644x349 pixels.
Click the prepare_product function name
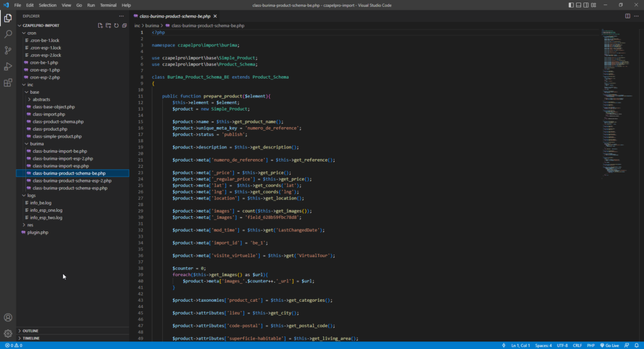(x=223, y=96)
